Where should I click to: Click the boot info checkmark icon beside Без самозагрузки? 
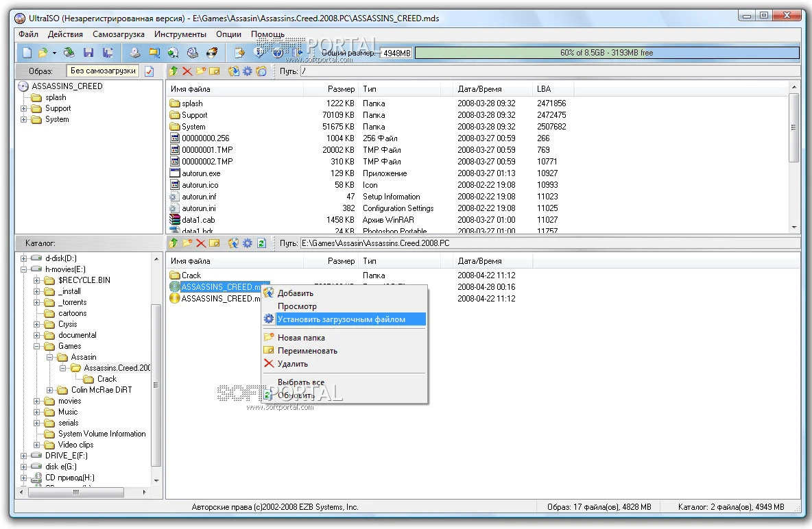(149, 71)
